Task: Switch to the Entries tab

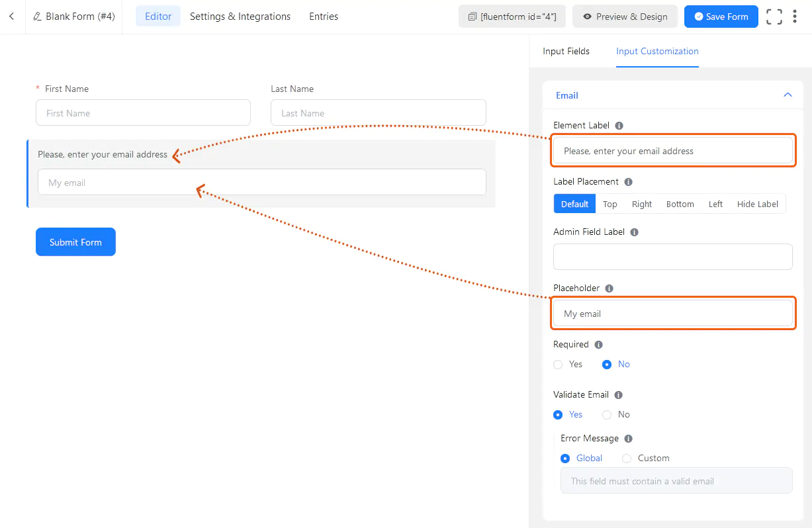Action: 323,16
